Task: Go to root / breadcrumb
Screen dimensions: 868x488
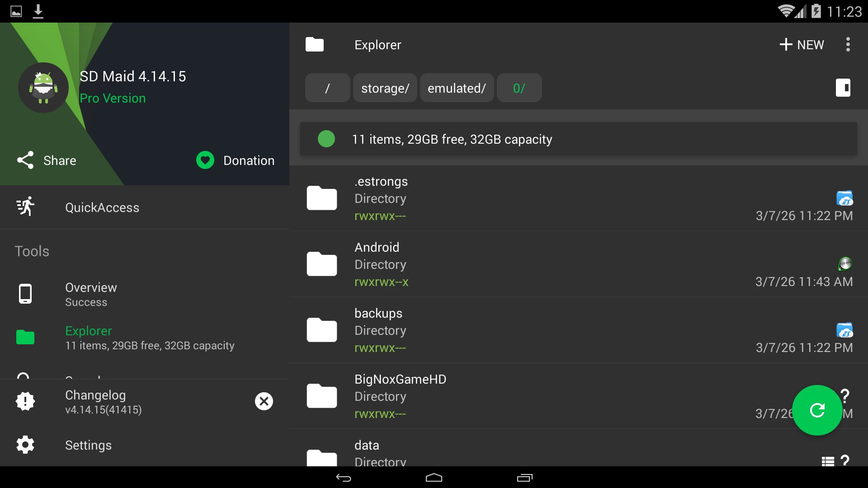Action: [x=327, y=88]
